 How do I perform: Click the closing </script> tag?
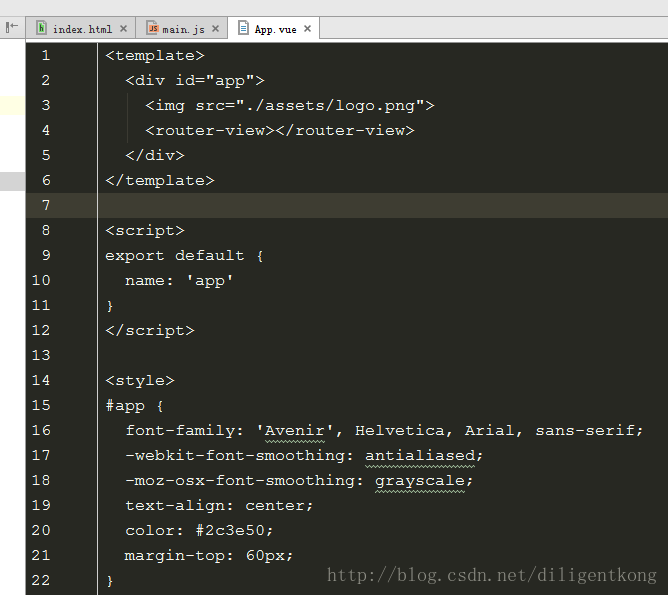coord(150,331)
